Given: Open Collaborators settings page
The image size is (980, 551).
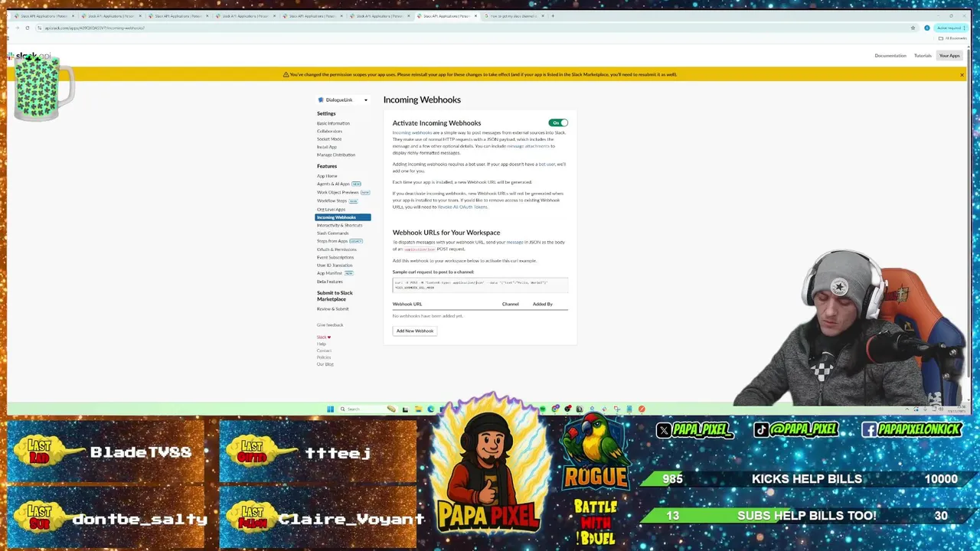Looking at the screenshot, I should [329, 131].
